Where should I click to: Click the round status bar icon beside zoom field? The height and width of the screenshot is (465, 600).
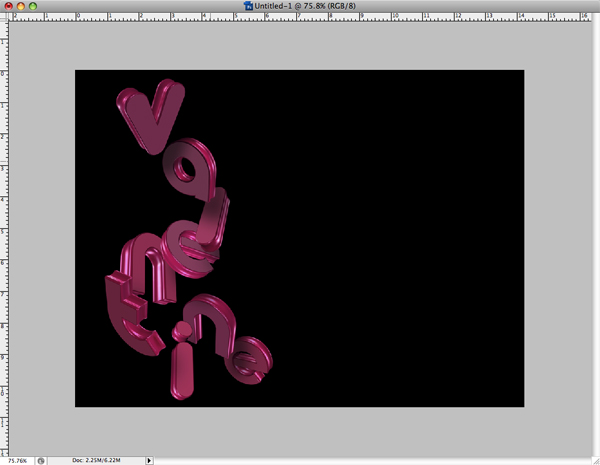point(41,461)
